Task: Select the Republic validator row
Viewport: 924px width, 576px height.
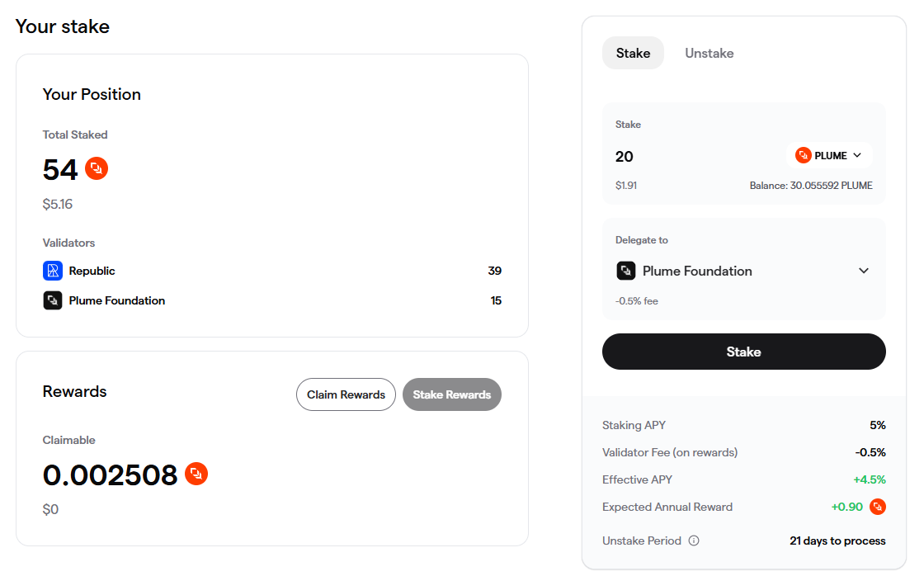Action: pos(271,271)
